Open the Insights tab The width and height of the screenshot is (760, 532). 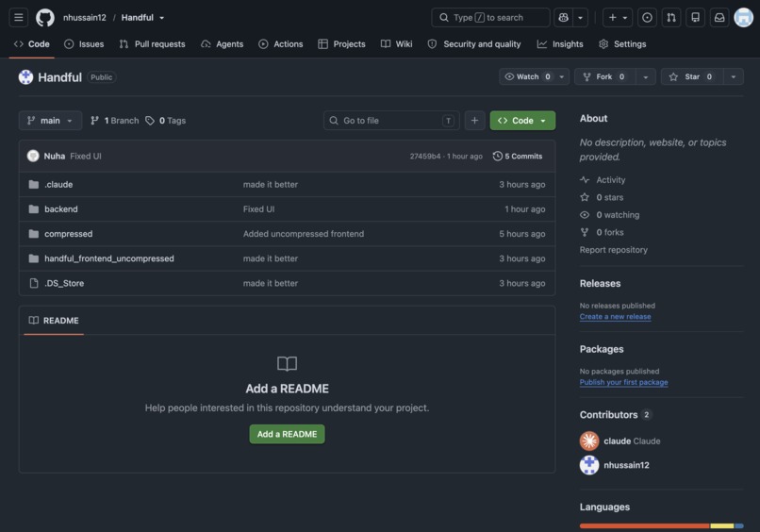[x=560, y=44]
